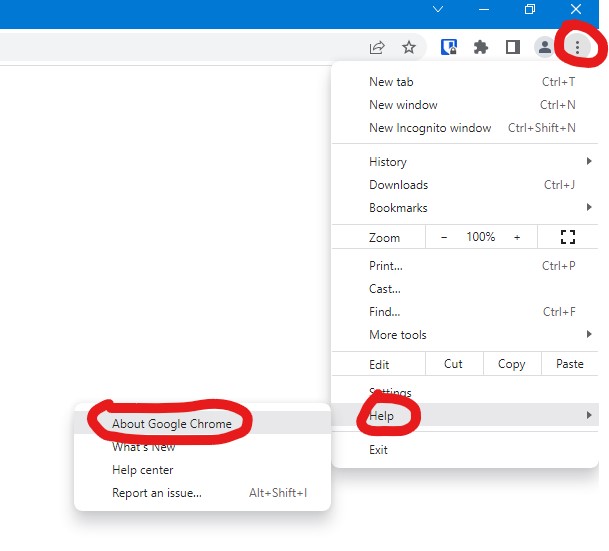Click the Paste button in Edit row

tap(569, 364)
